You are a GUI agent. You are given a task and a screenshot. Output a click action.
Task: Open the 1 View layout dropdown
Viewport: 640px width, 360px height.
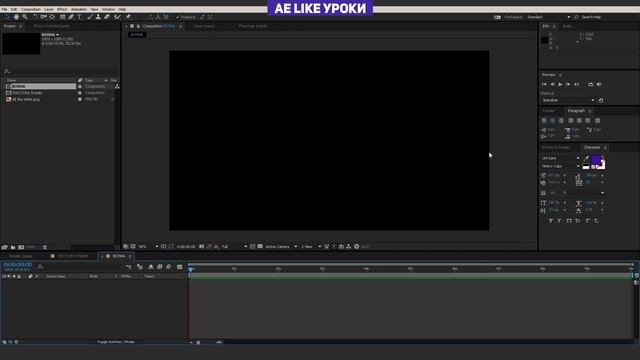tap(311, 247)
